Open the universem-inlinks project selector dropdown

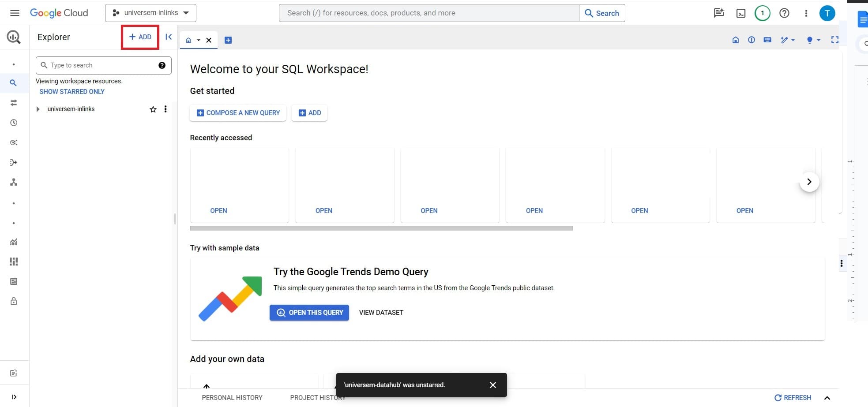(150, 13)
